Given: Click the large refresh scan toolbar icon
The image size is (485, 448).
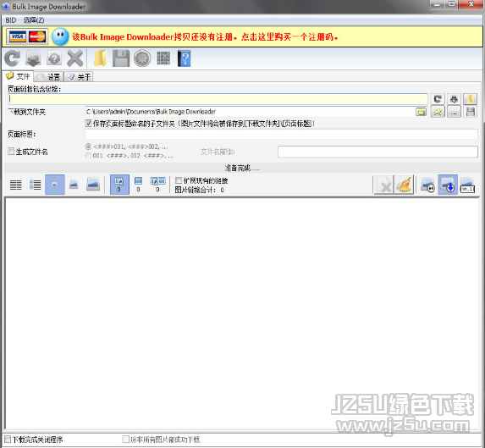Looking at the screenshot, I should [13, 58].
